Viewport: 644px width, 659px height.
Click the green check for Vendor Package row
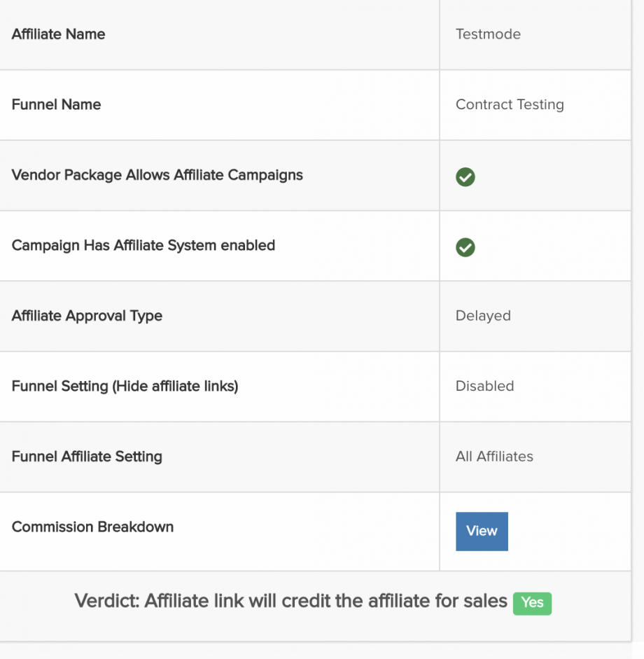point(465,177)
